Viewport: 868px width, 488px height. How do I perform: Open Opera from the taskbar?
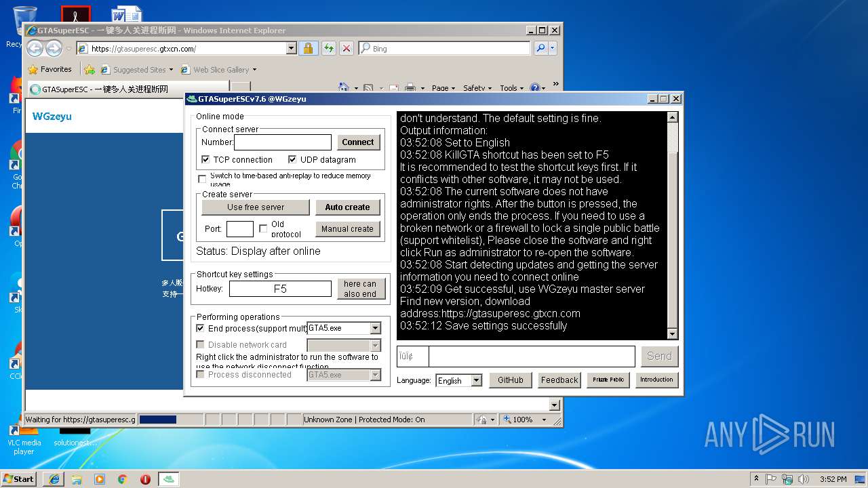coord(145,479)
